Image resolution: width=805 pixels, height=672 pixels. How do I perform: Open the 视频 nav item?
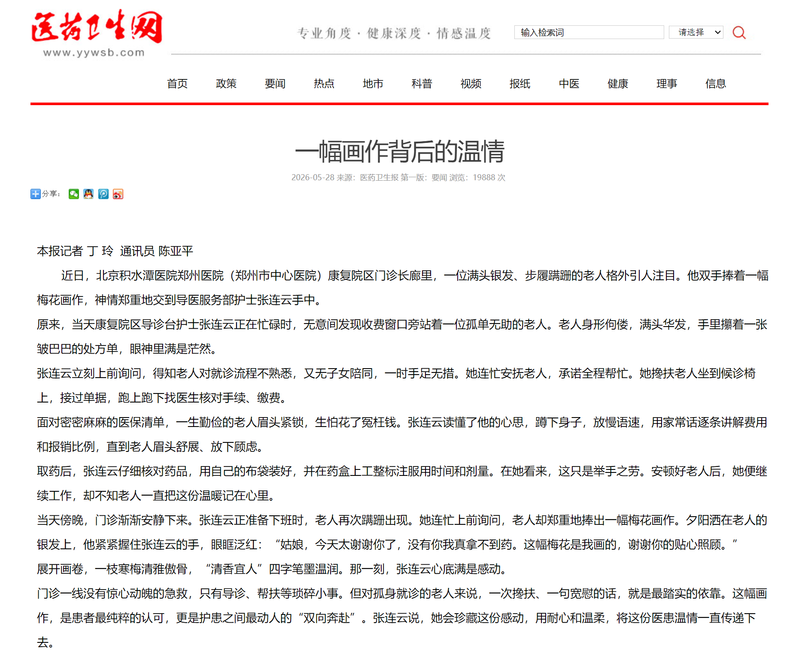coord(471,84)
